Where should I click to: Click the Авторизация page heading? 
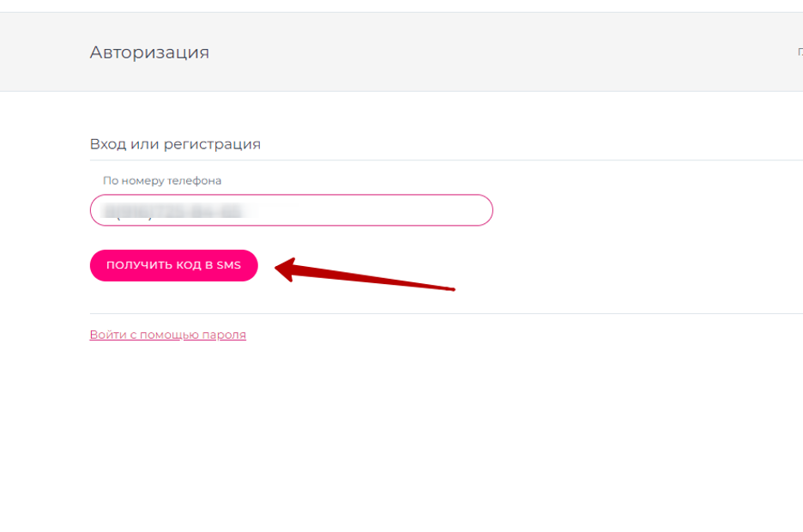pyautogui.click(x=149, y=52)
